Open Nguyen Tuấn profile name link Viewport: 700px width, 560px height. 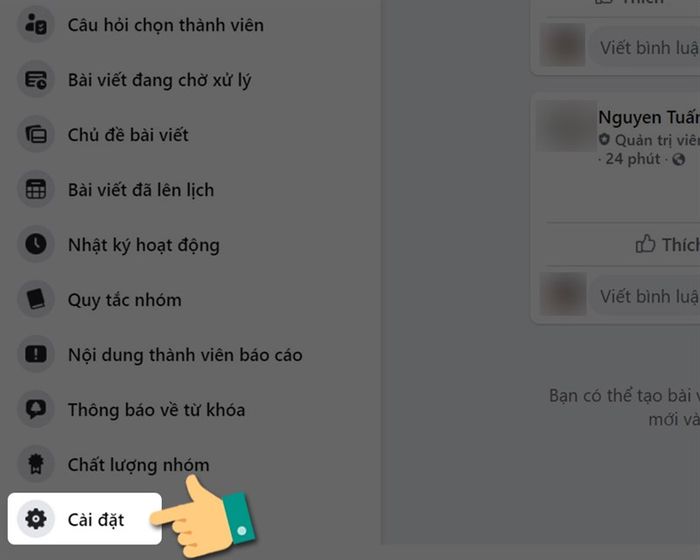[x=649, y=117]
